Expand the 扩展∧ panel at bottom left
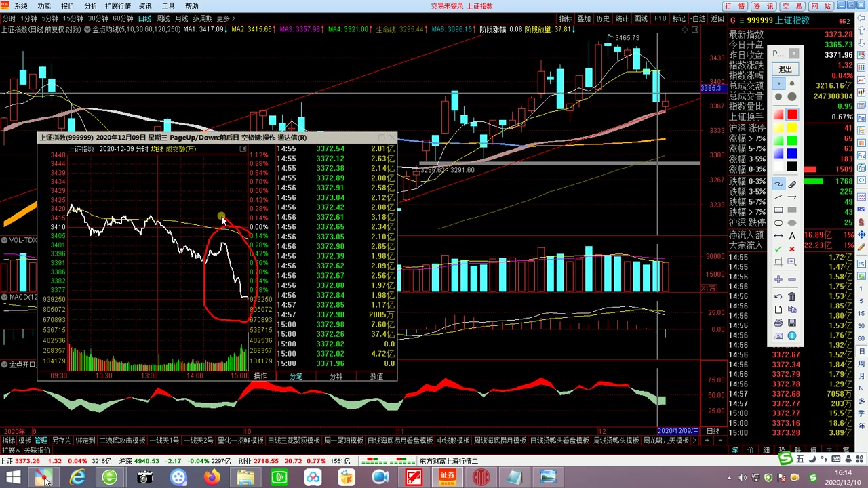Viewport: 868px width, 488px height. (10, 450)
